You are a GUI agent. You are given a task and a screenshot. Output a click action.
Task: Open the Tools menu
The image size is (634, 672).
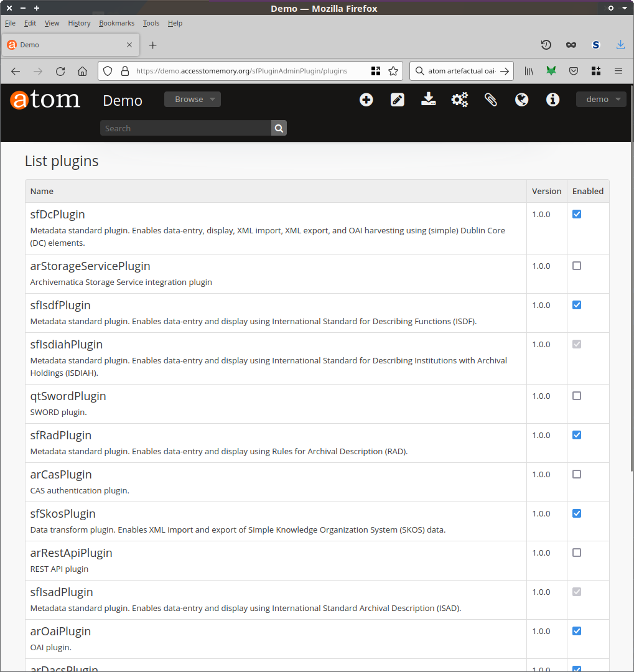pos(151,23)
